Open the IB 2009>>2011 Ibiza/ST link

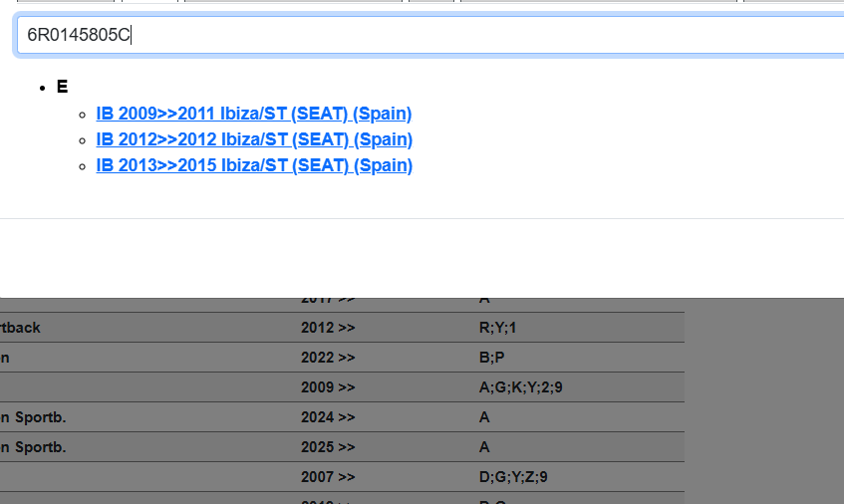pos(254,114)
